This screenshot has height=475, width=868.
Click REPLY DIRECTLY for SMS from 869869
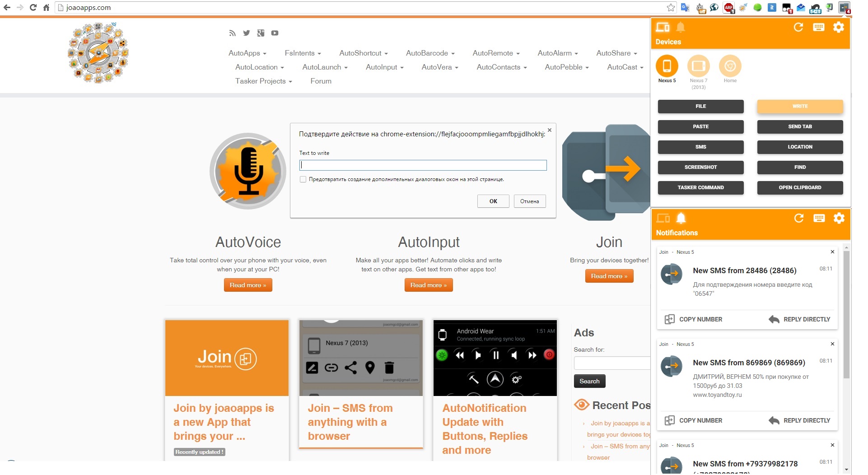tap(799, 420)
